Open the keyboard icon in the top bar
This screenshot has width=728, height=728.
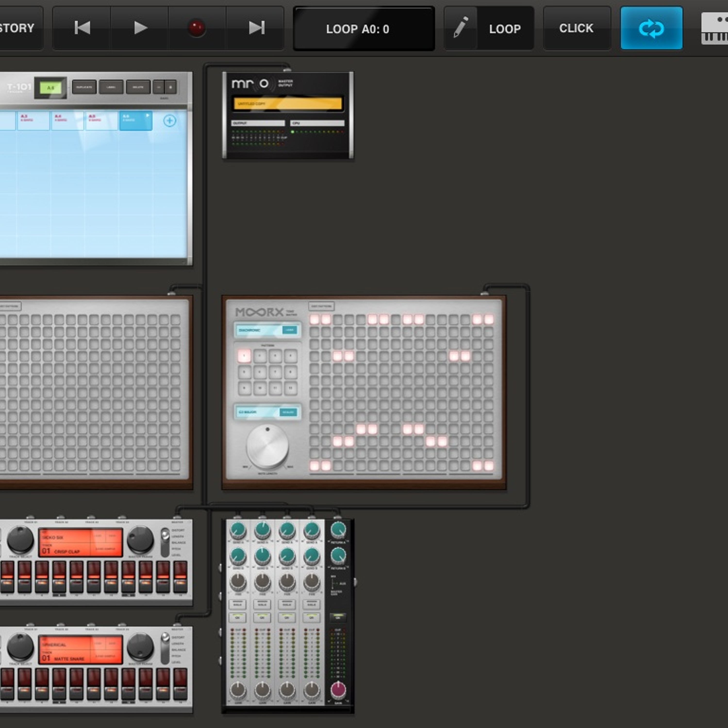(714, 29)
